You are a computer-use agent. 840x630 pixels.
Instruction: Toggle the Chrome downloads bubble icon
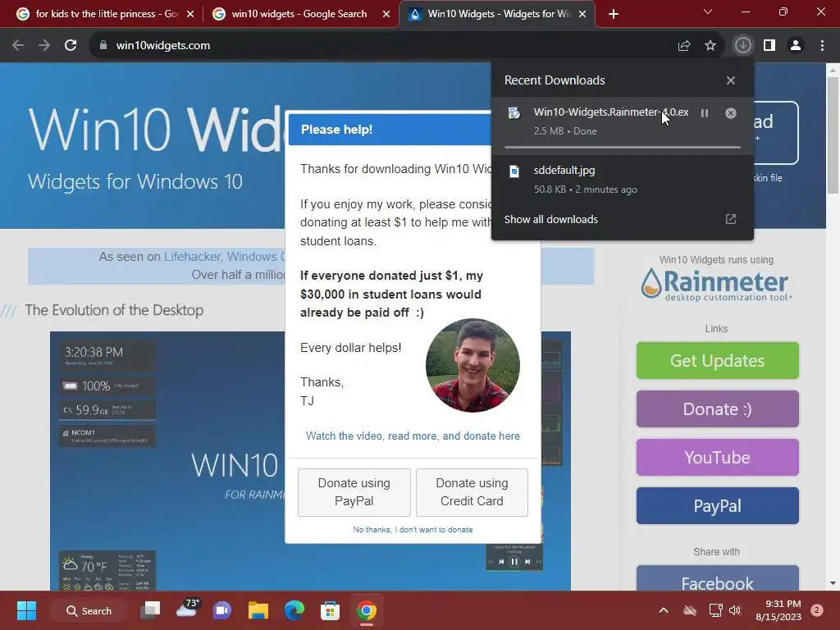[x=742, y=46]
